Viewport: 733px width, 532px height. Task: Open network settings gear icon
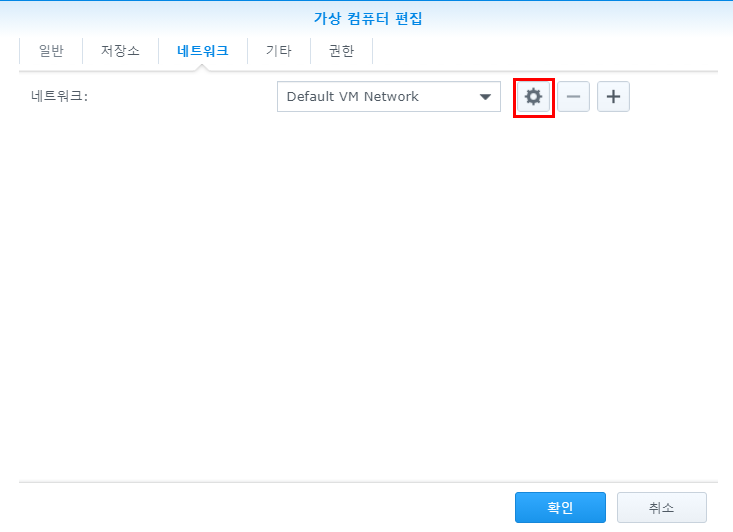(x=533, y=97)
